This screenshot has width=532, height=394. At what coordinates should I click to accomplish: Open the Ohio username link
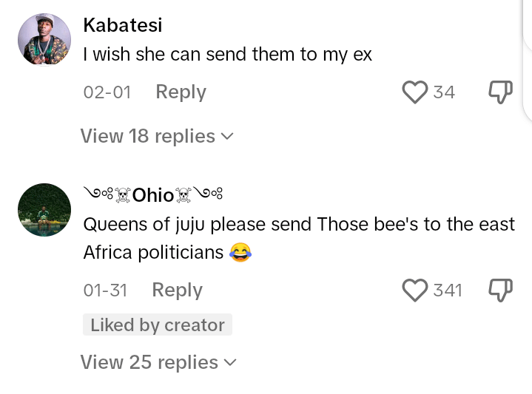(153, 195)
